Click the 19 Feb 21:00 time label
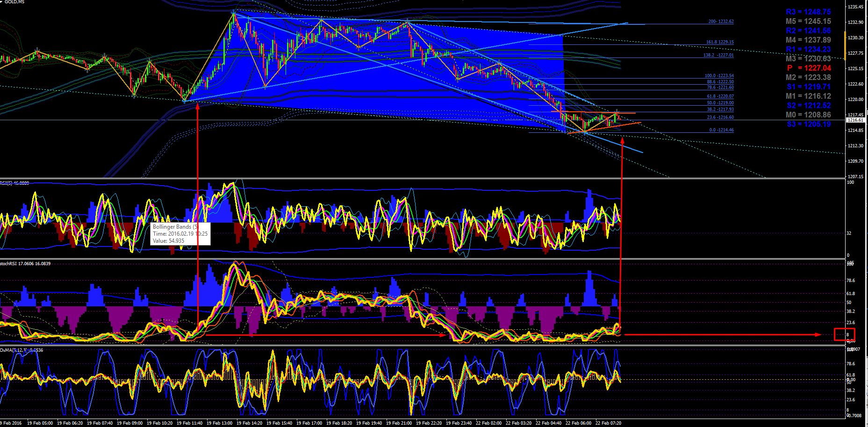 point(399,423)
